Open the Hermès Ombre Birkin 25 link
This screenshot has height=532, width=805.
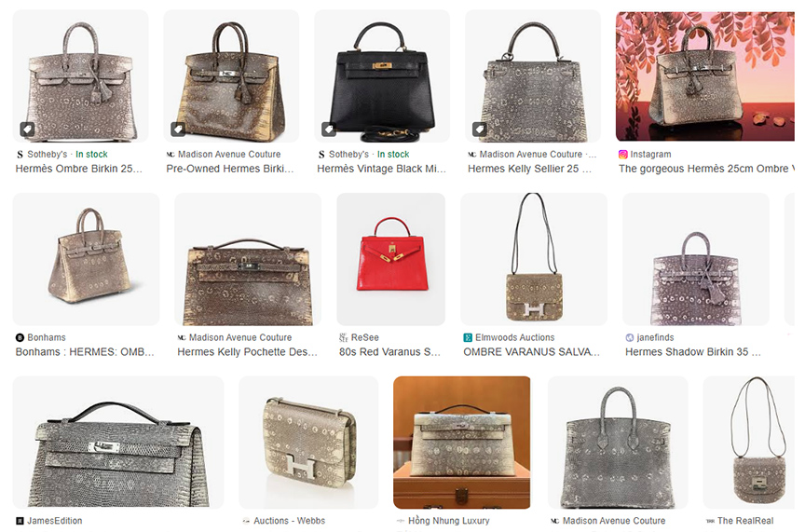pos(78,169)
